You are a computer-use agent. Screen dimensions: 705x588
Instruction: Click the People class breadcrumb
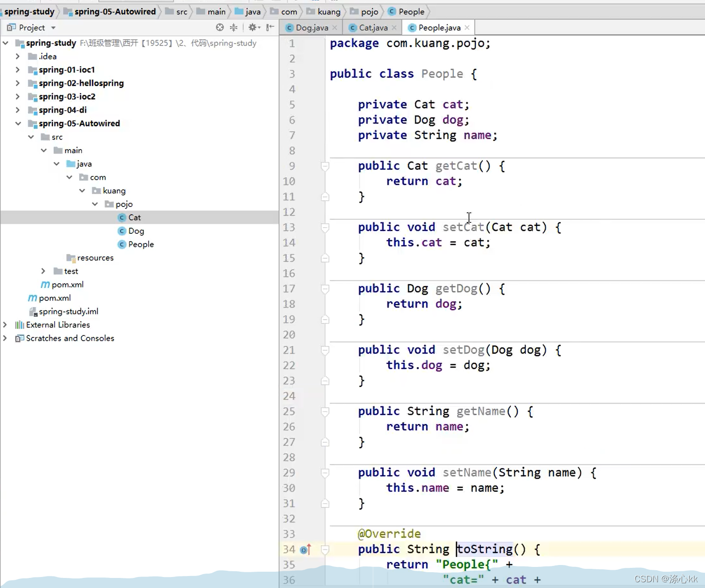[x=406, y=12]
